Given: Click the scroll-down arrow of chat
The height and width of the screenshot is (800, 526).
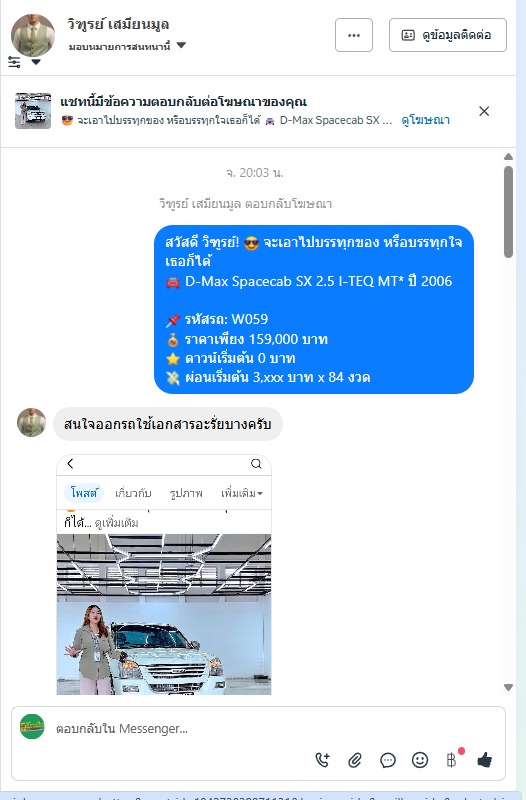Looking at the screenshot, I should [508, 687].
